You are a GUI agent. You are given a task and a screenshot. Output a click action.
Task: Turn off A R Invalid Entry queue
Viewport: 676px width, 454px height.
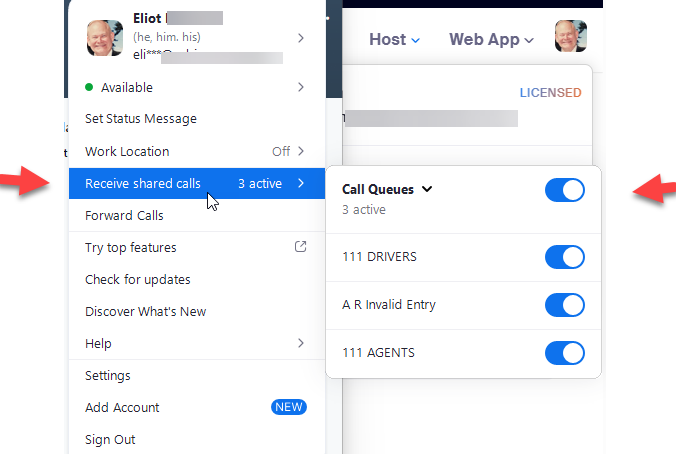point(565,305)
